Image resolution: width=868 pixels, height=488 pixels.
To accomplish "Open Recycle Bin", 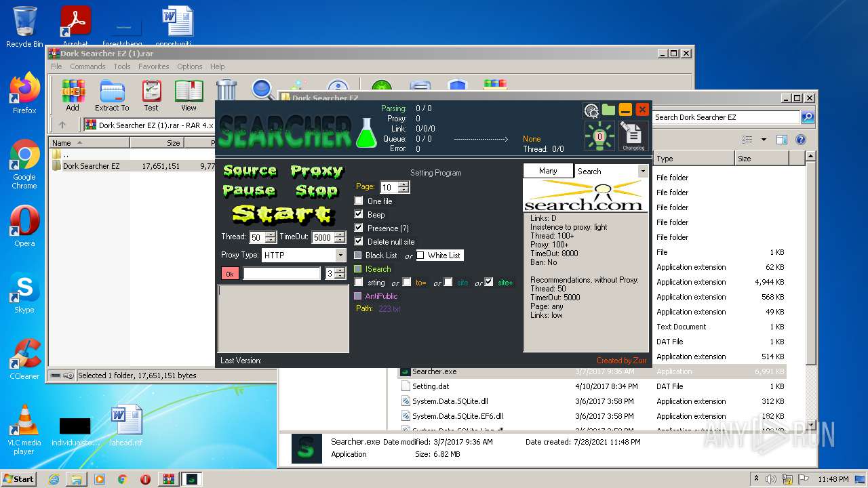I will point(24,27).
